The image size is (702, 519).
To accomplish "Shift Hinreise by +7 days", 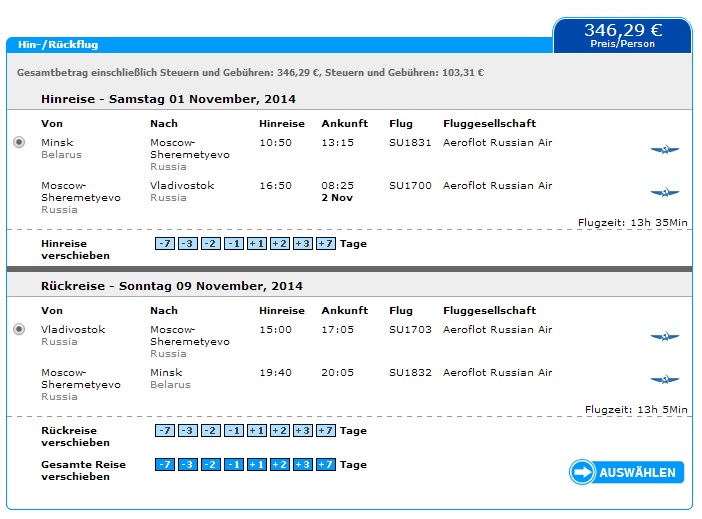I will click(326, 244).
